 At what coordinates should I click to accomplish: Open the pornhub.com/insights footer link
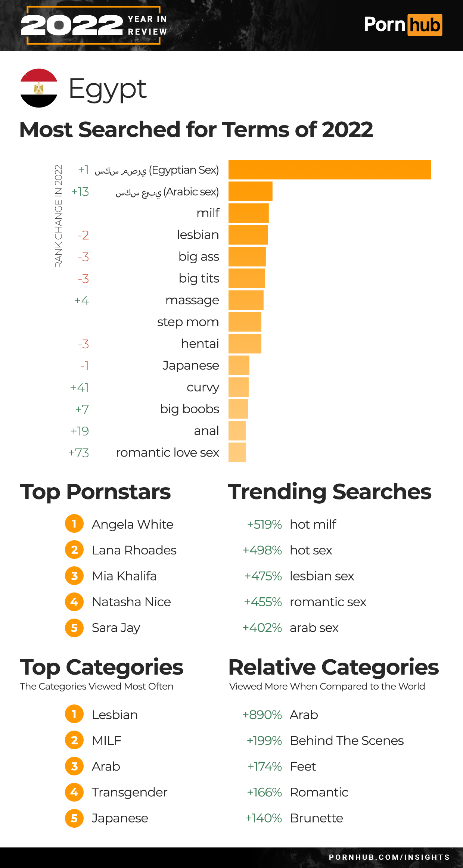pos(389,857)
